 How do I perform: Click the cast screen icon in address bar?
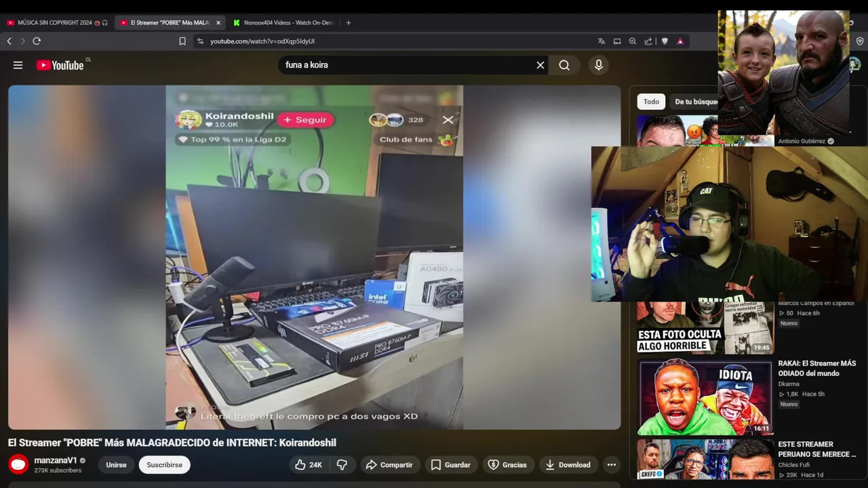coord(617,41)
